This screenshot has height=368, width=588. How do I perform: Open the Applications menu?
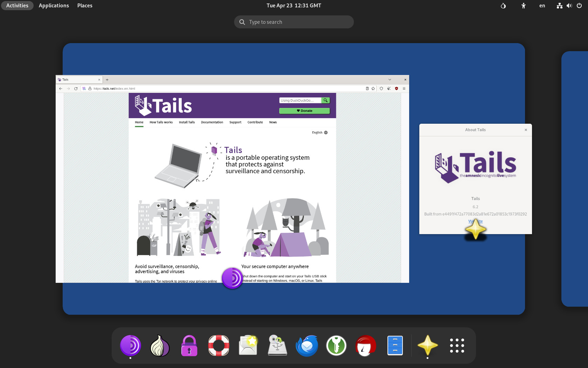pyautogui.click(x=54, y=6)
